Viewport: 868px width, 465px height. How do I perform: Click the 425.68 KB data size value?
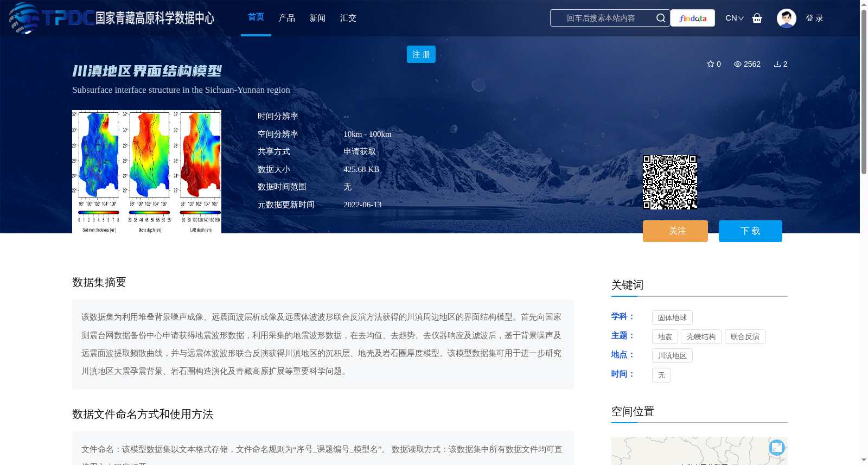tap(361, 169)
